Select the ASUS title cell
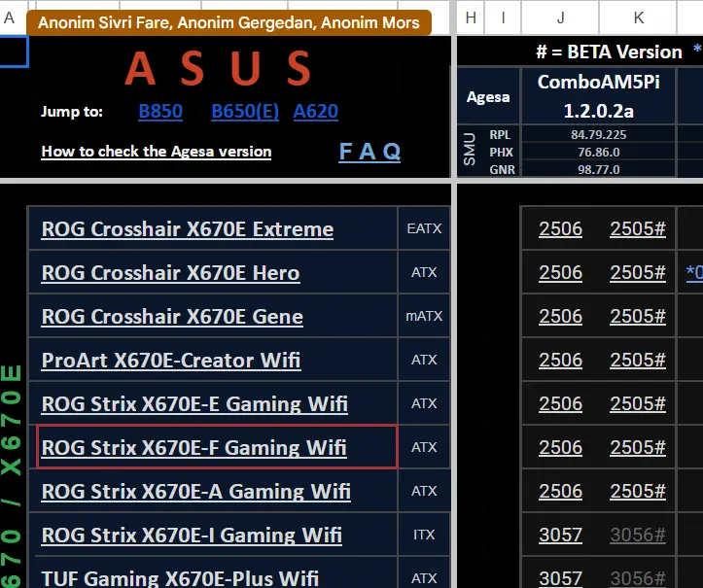Image resolution: width=703 pixels, height=588 pixels. click(x=219, y=68)
